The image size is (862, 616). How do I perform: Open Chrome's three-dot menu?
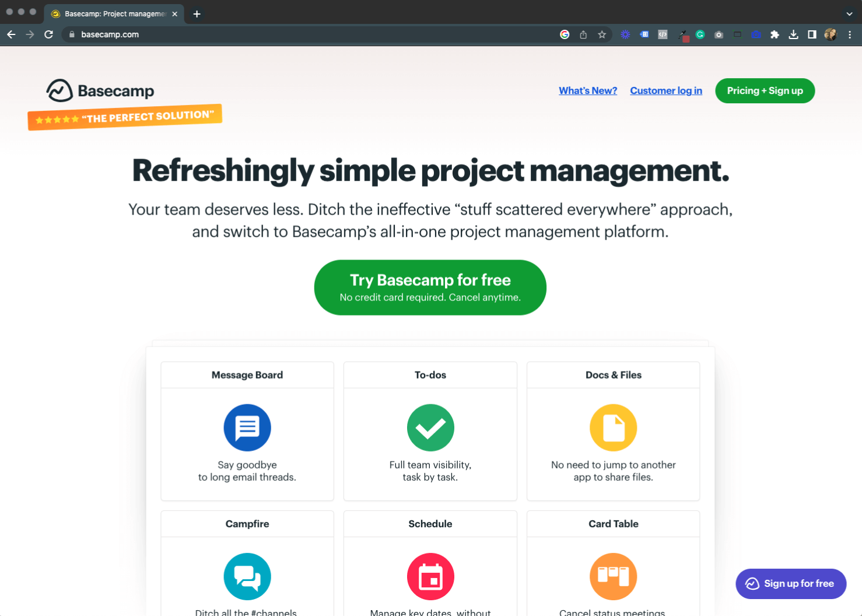tap(850, 34)
